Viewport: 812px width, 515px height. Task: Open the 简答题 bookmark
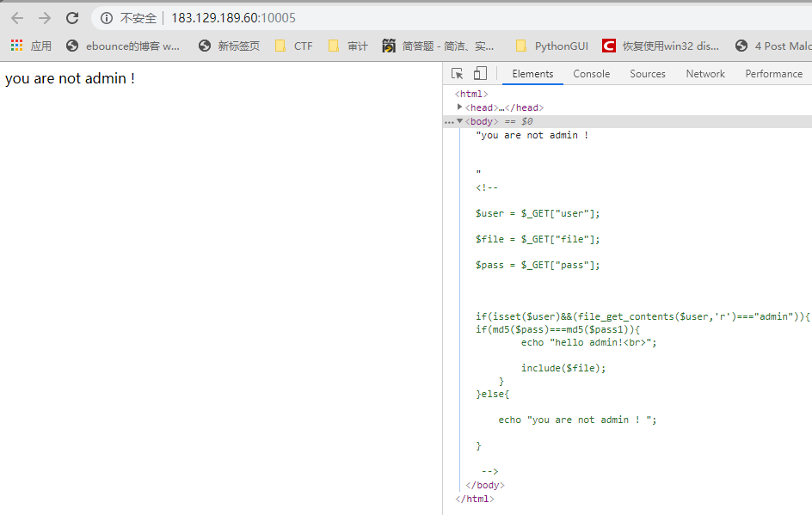coord(439,46)
